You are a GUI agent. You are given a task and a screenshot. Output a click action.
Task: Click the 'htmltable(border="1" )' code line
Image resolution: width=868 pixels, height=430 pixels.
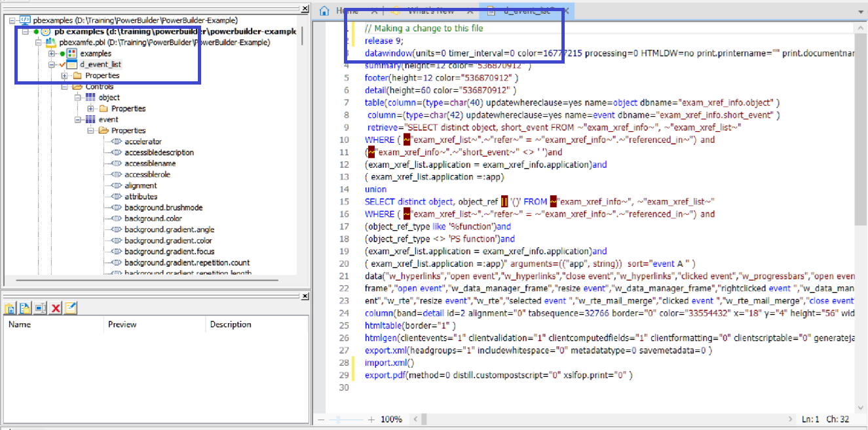click(410, 325)
